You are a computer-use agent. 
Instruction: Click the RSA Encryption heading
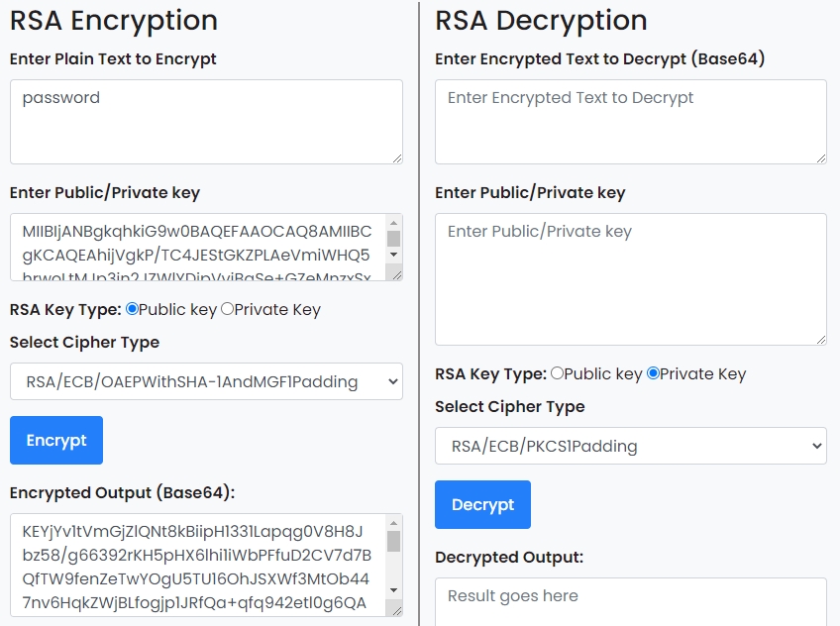point(112,20)
